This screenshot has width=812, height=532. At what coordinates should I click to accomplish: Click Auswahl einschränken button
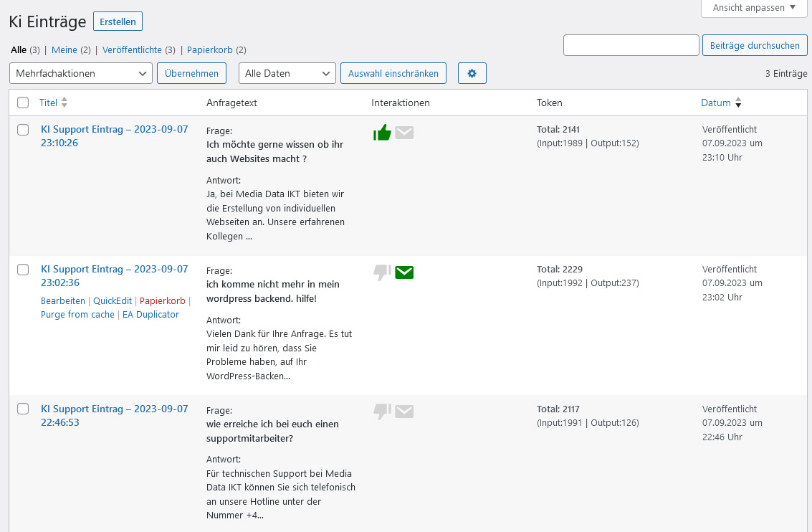click(393, 74)
